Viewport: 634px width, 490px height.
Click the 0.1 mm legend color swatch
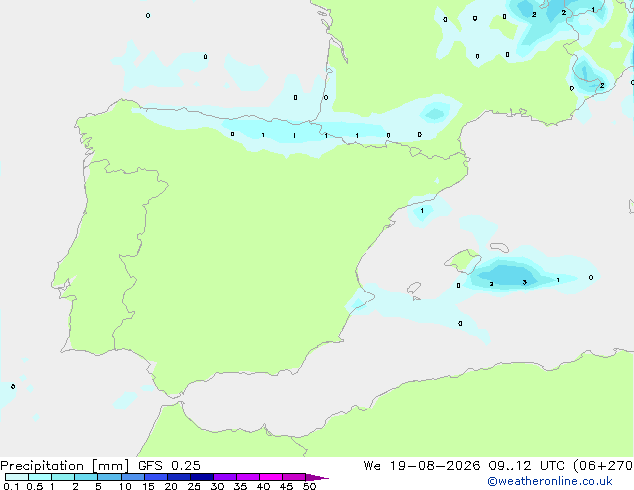point(17,477)
